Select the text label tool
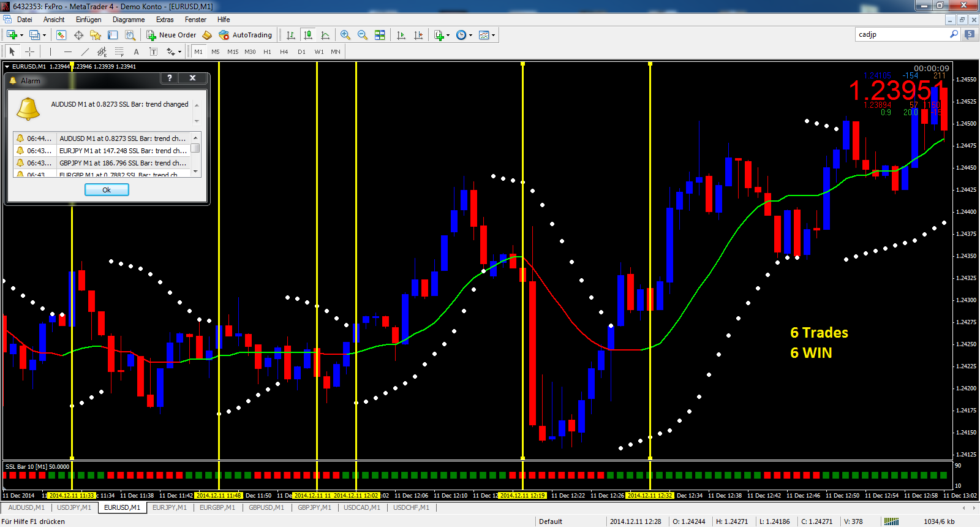The height and width of the screenshot is (527, 980). click(153, 51)
